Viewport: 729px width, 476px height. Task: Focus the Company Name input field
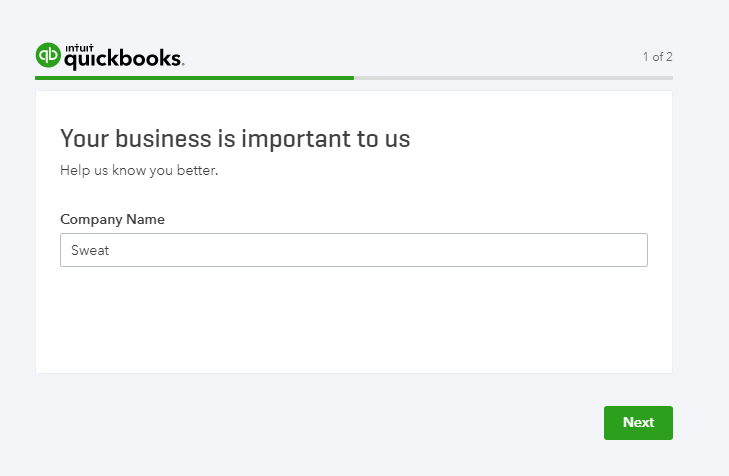[354, 250]
